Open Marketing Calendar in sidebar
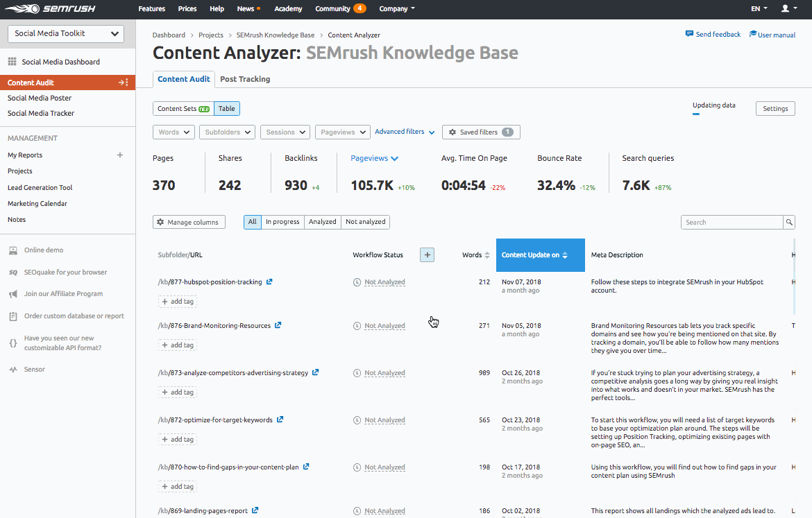 pyautogui.click(x=37, y=204)
